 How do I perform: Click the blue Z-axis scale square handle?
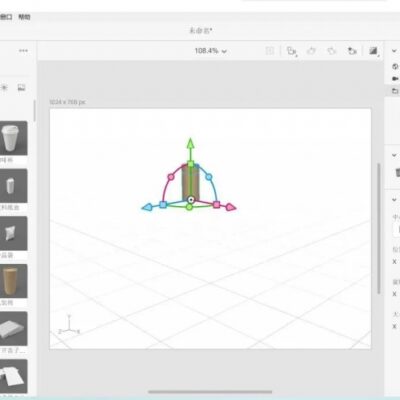coord(163,205)
